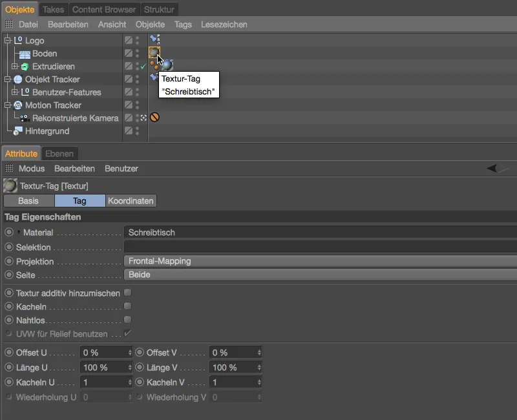This screenshot has height=420, width=517.
Task: Click the Offset U stepper arrows
Action: click(x=130, y=353)
